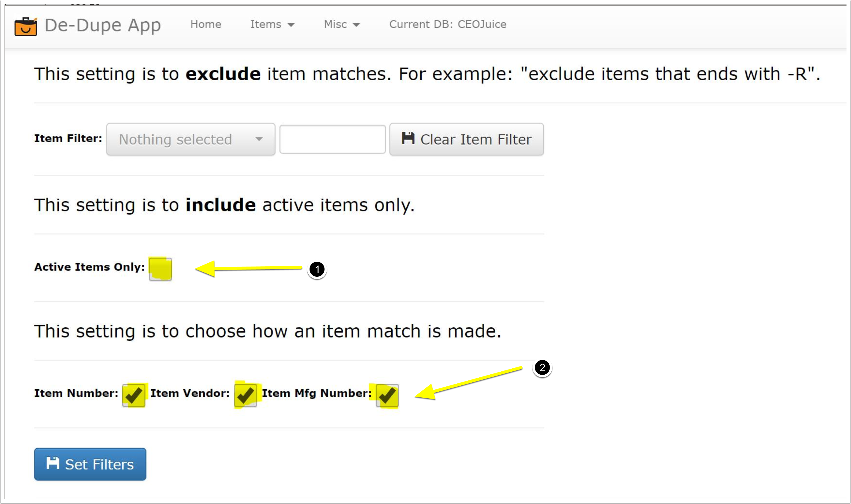Click the De-Dupe App briefcase logo icon
This screenshot has height=504, width=851.
[25, 26]
